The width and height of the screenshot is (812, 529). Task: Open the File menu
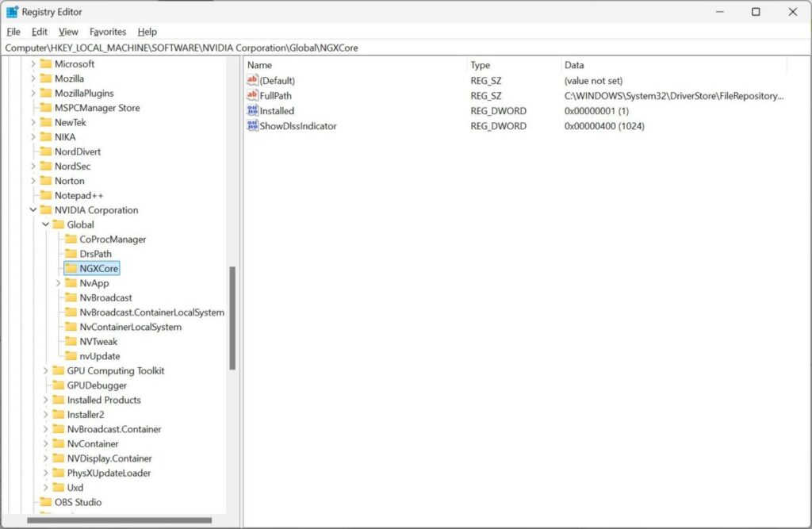pyautogui.click(x=13, y=32)
